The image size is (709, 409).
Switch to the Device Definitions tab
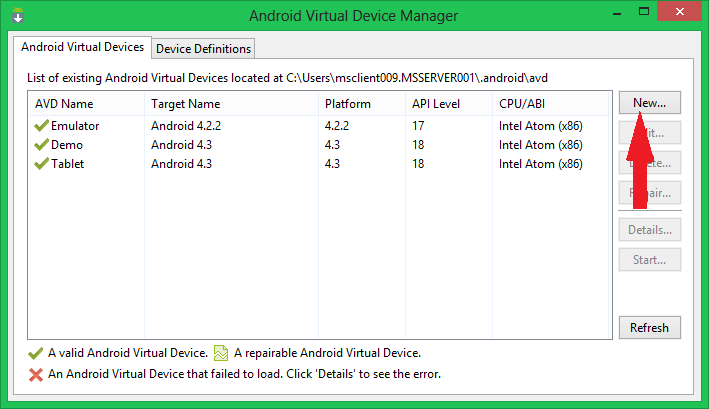click(x=204, y=48)
